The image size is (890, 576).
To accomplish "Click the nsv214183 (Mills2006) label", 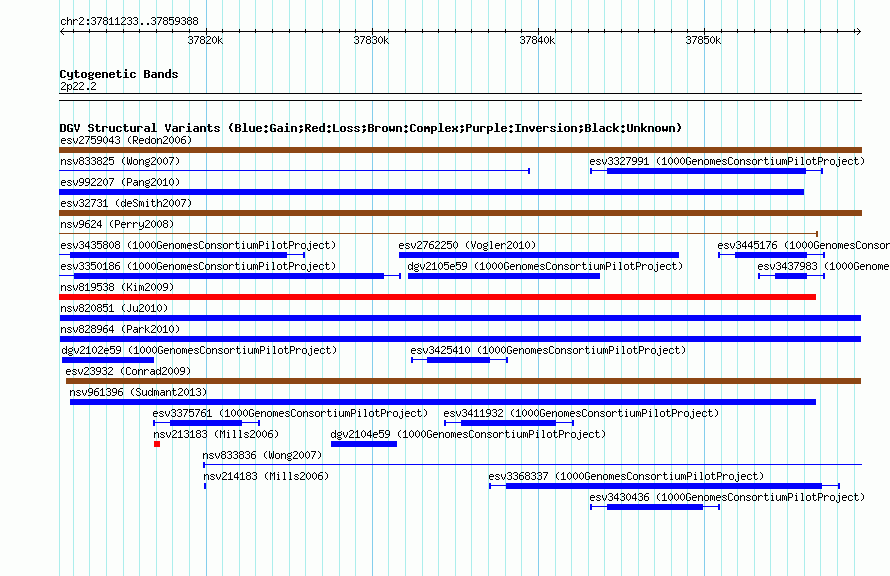I will point(266,476).
